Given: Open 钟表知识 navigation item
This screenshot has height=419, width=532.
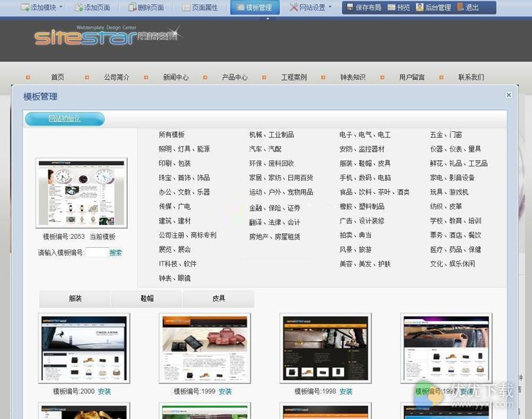Looking at the screenshot, I should coord(353,77).
